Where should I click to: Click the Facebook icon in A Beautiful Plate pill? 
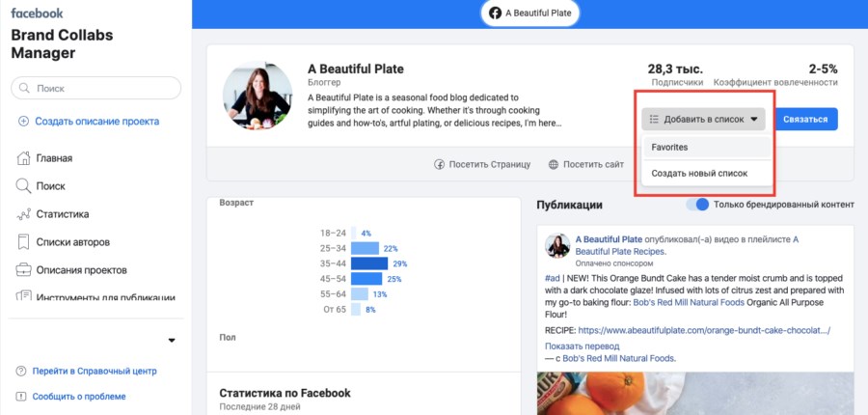click(496, 13)
